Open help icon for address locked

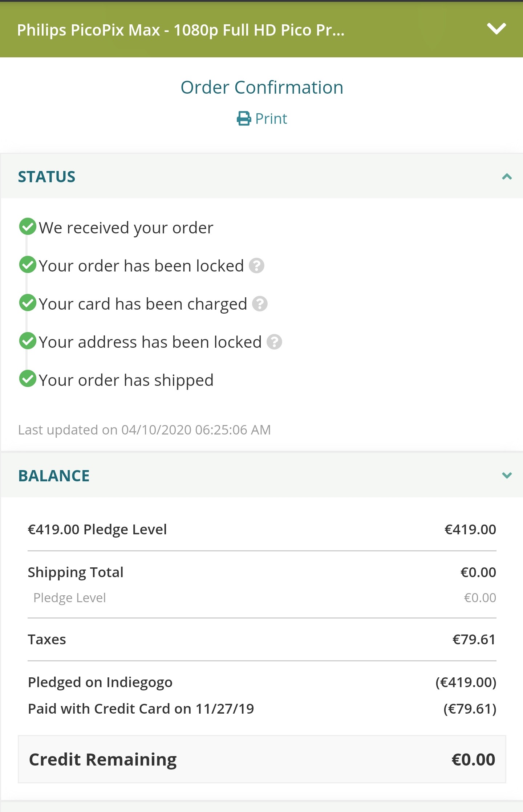[274, 342]
